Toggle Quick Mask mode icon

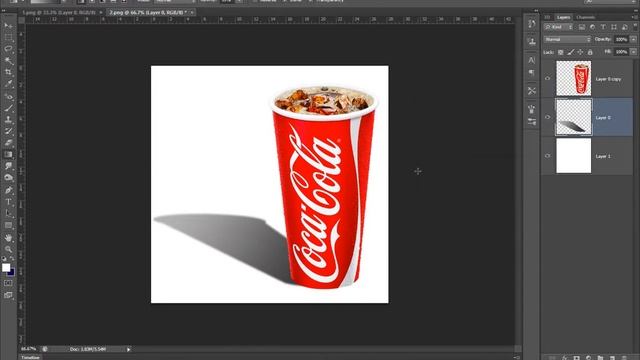[x=8, y=283]
